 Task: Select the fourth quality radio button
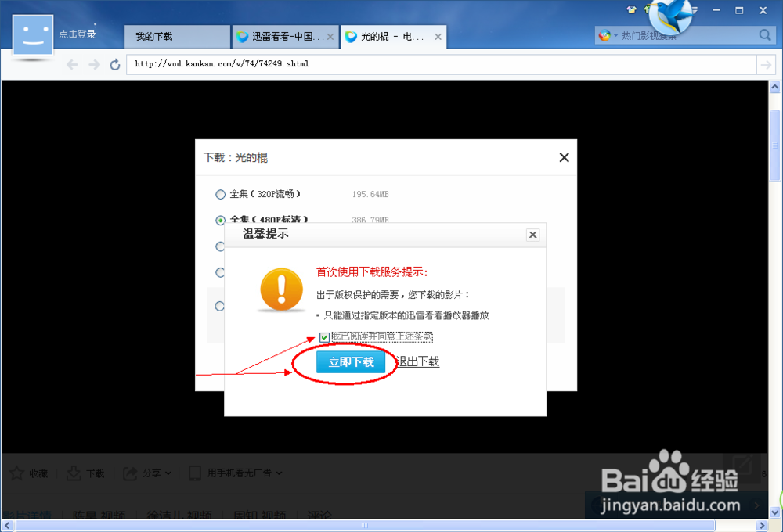click(x=220, y=272)
